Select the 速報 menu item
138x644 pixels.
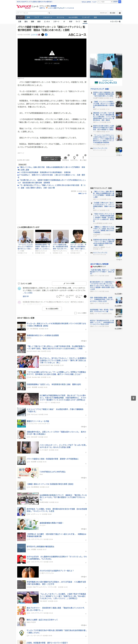[x=28, y=17]
